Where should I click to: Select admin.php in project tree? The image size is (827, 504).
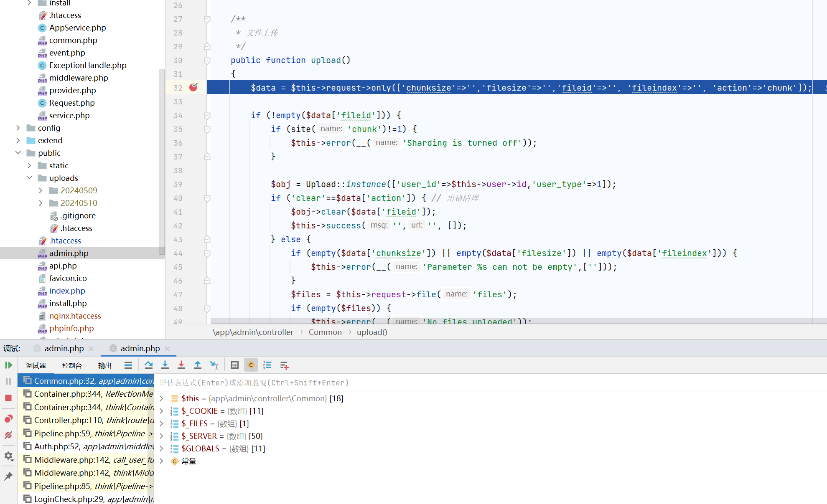[x=69, y=253]
